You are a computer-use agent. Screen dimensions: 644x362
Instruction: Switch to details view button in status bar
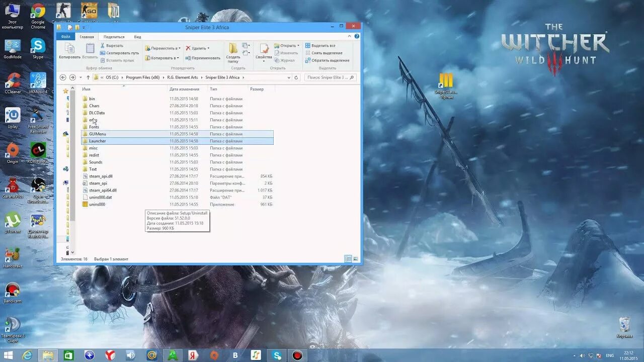click(348, 259)
